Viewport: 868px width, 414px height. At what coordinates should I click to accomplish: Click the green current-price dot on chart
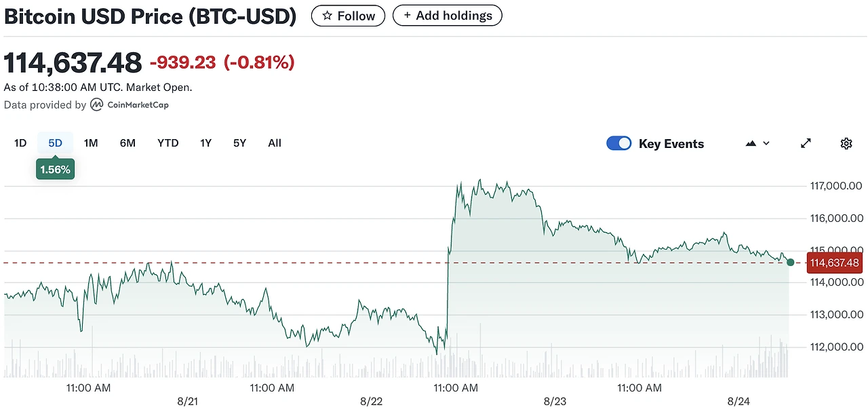tap(790, 262)
